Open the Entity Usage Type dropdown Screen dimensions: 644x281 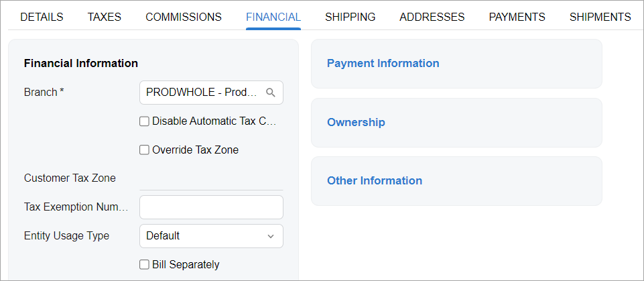click(211, 236)
